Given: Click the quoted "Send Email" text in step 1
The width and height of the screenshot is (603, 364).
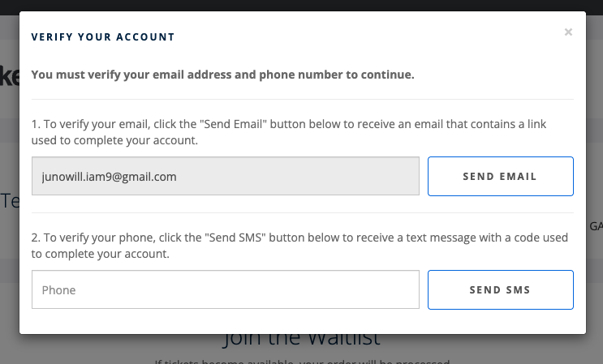Looking at the screenshot, I should click(x=233, y=124).
